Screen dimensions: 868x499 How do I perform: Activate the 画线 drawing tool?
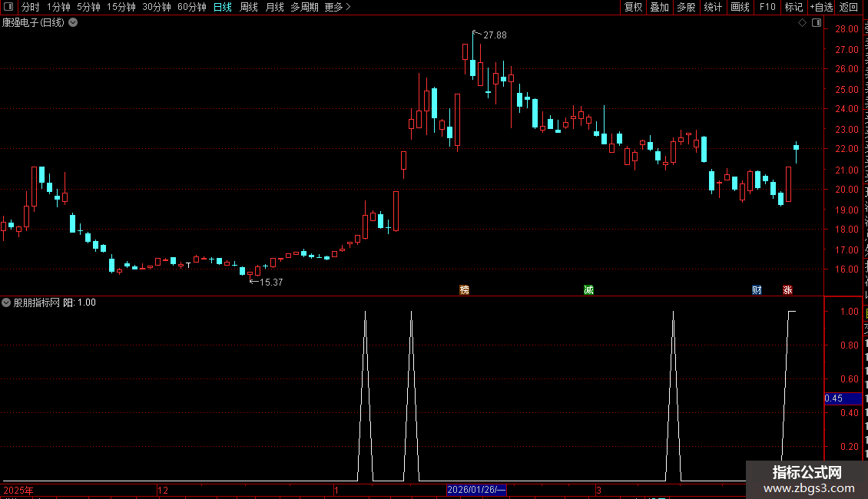click(x=740, y=7)
